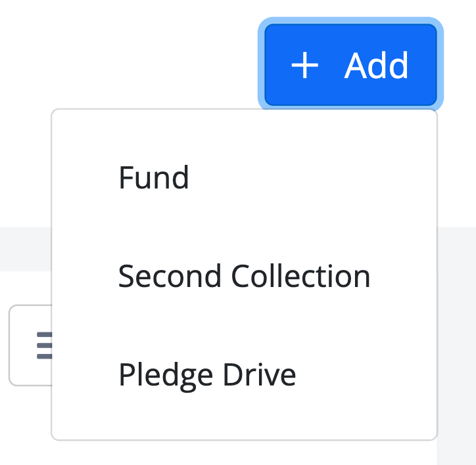Click gray header band right of menu

pyautogui.click(x=456, y=249)
